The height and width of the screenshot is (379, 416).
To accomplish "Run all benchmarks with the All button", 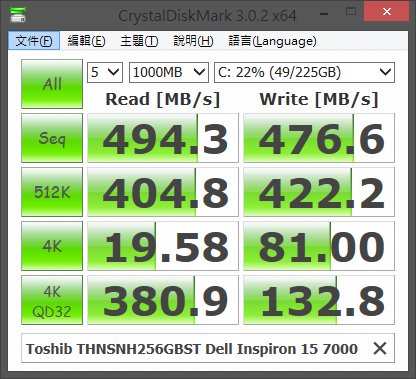I will (52, 84).
